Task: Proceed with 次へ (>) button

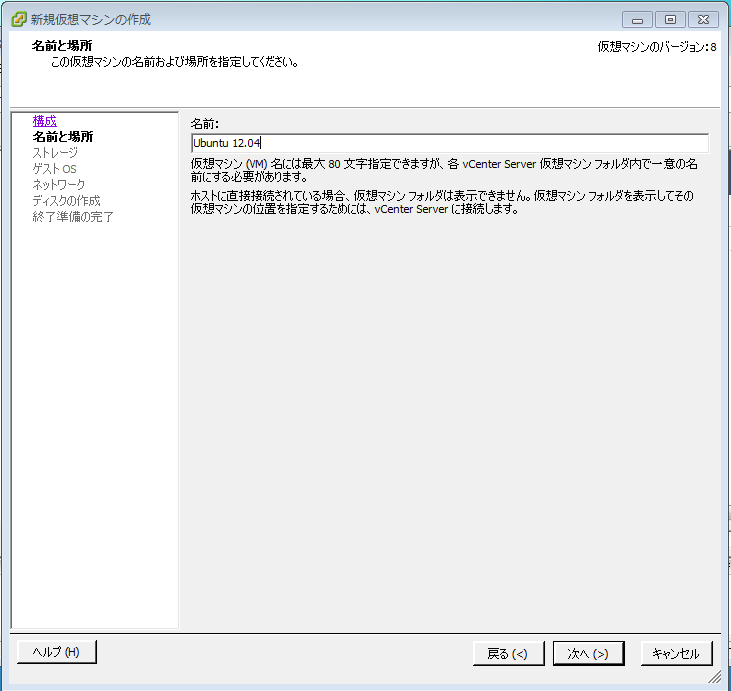Action: click(x=588, y=654)
